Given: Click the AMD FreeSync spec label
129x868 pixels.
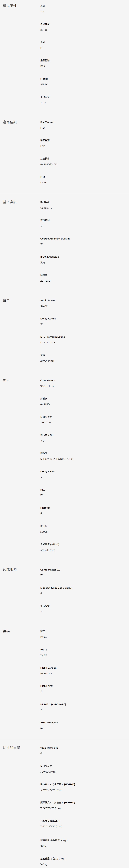Looking at the screenshot, I should click(49, 722).
